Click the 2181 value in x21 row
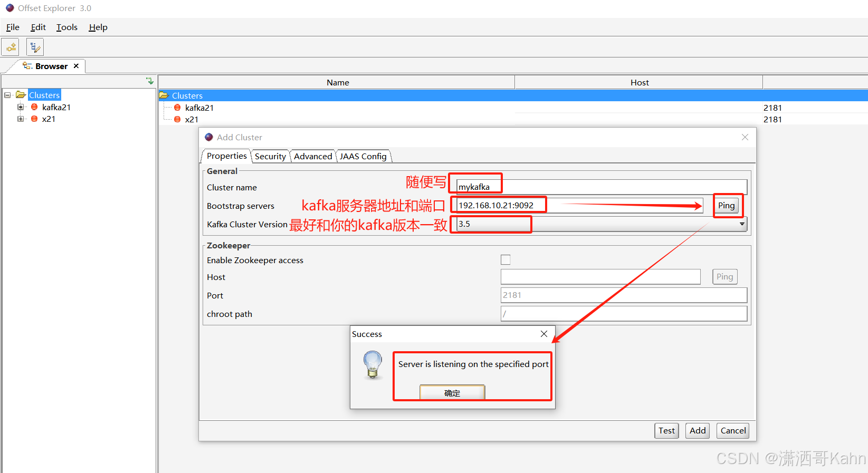Screen dimensions: 868x473 click(x=772, y=119)
